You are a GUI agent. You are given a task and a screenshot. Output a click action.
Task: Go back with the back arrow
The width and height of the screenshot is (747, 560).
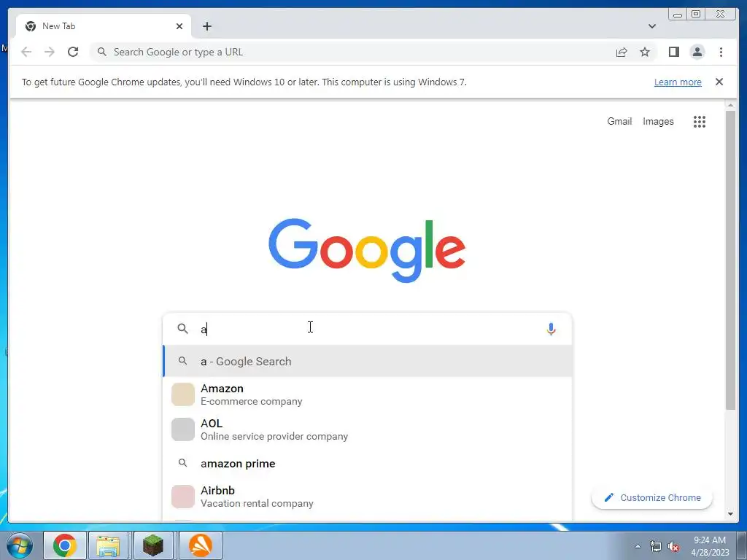26,52
